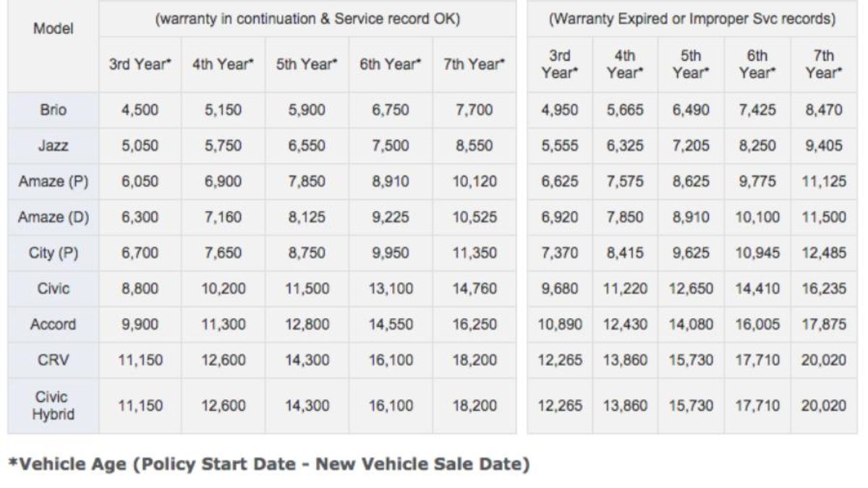Screen dimensions: 868x488
Task: Click the Warranty Expired group header
Action: pos(692,20)
